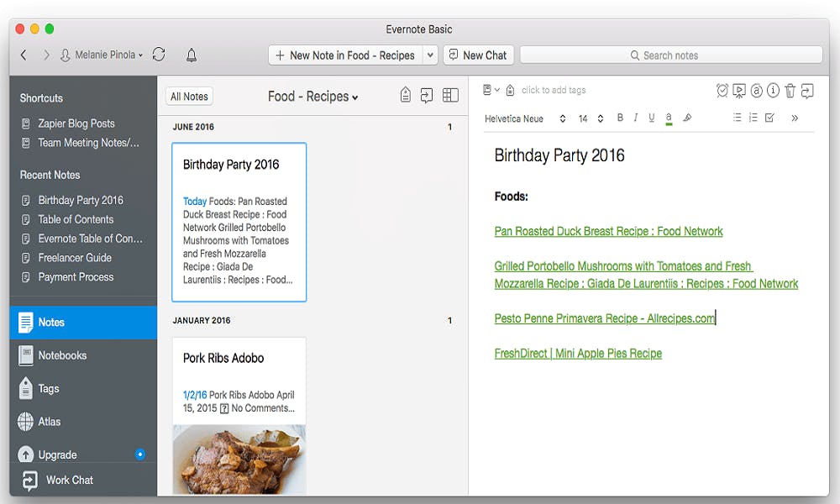This screenshot has height=504, width=840.
Task: Open the FreshDirect Mini Apple Pies link
Action: (578, 354)
